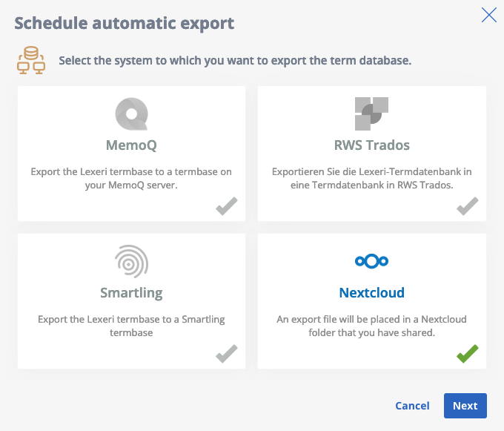504x431 pixels.
Task: Close the Schedule automatic export dialog
Action: 489,15
